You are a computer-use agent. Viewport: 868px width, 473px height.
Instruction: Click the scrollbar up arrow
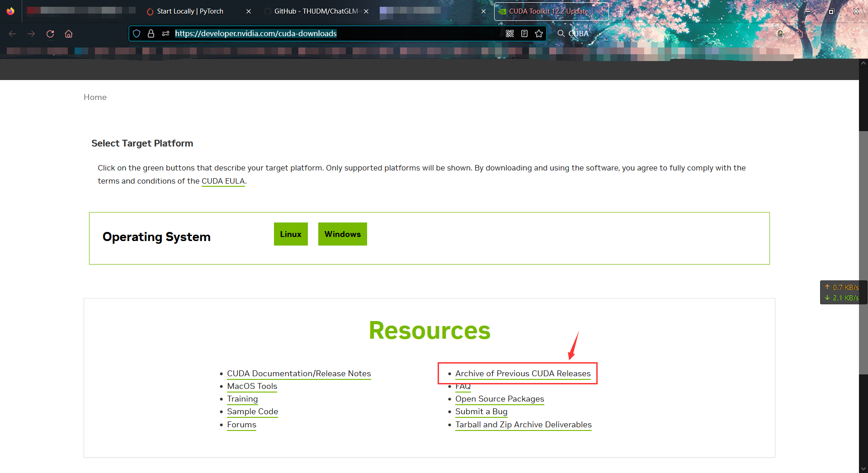pyautogui.click(x=863, y=63)
